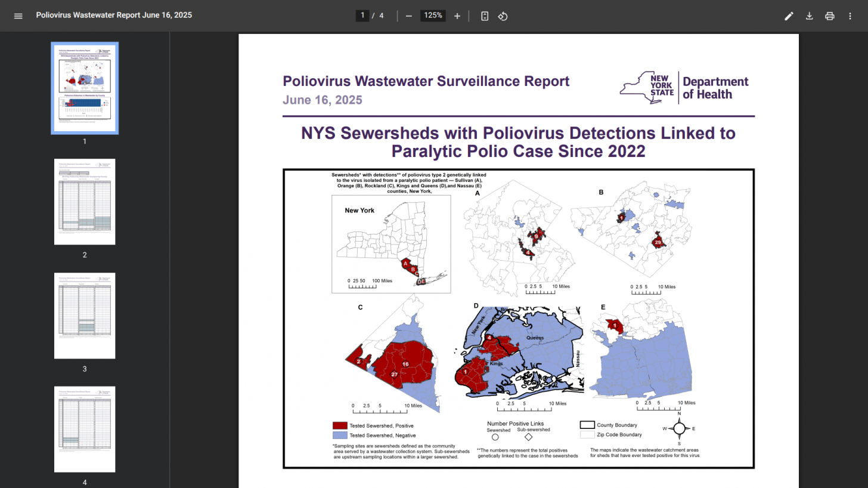Click the 125% zoom level display
This screenshot has height=488, width=868.
click(433, 16)
